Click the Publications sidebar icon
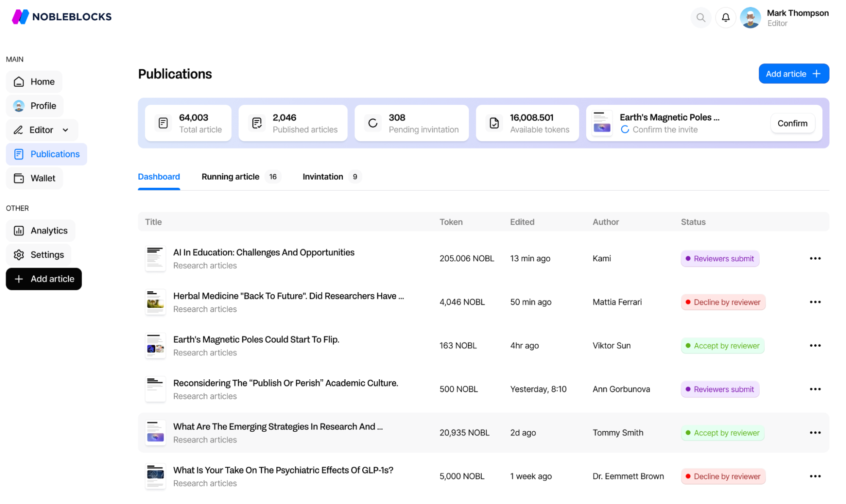Viewport: 846px width, 504px height. point(19,154)
